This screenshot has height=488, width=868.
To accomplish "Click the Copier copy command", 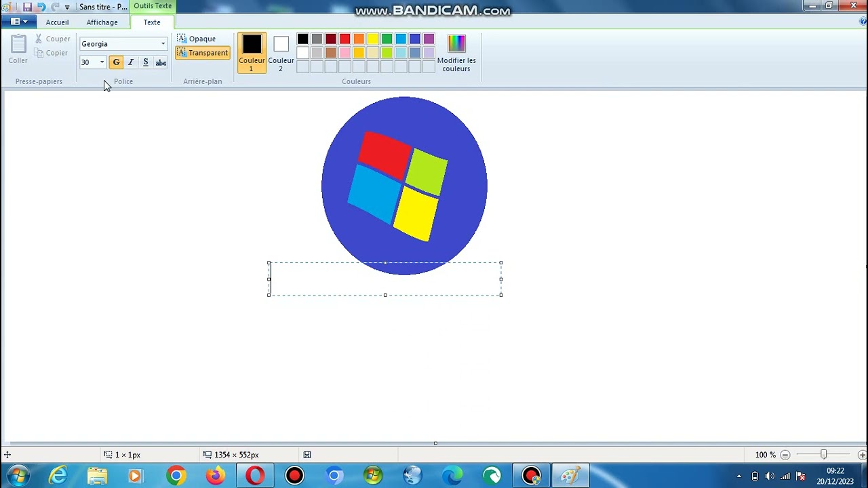I will (x=52, y=53).
